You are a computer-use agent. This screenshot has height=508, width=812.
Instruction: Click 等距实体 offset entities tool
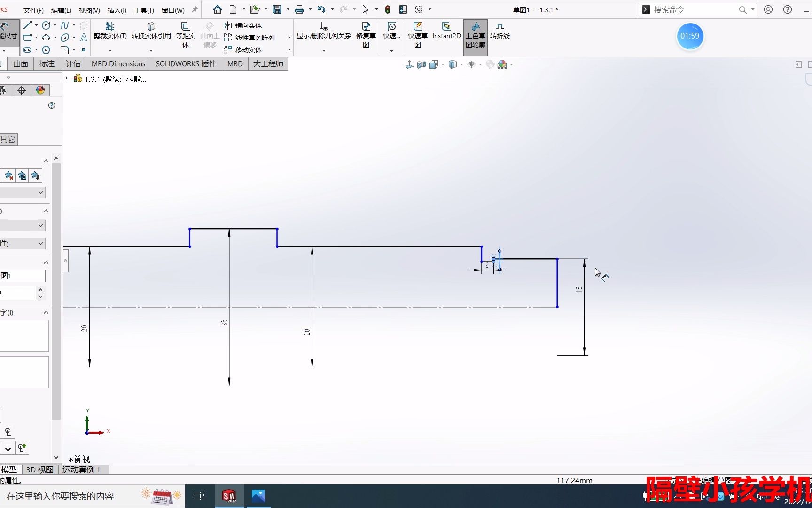click(186, 35)
